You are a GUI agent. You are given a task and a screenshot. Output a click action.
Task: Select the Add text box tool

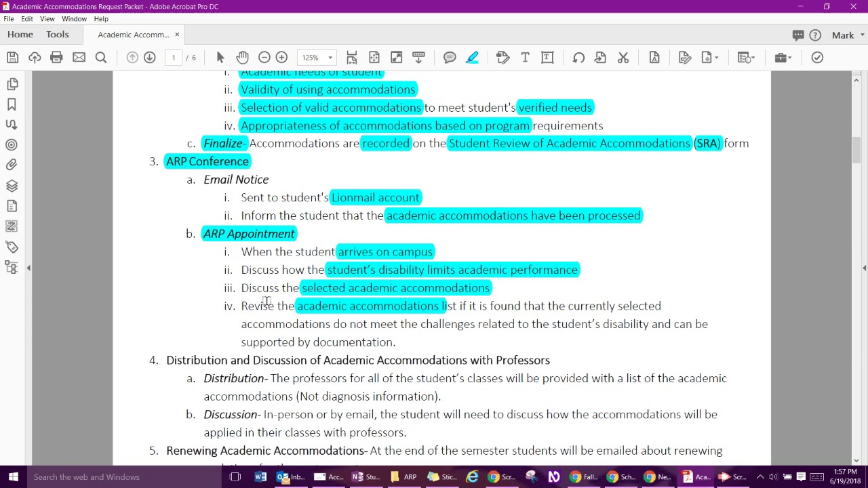coord(547,58)
